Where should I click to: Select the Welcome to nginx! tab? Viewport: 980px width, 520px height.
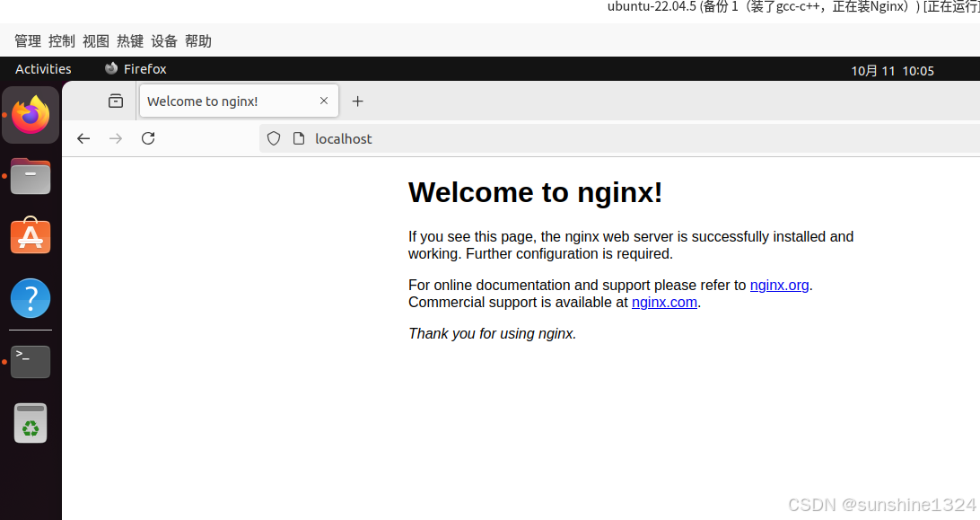(239, 101)
